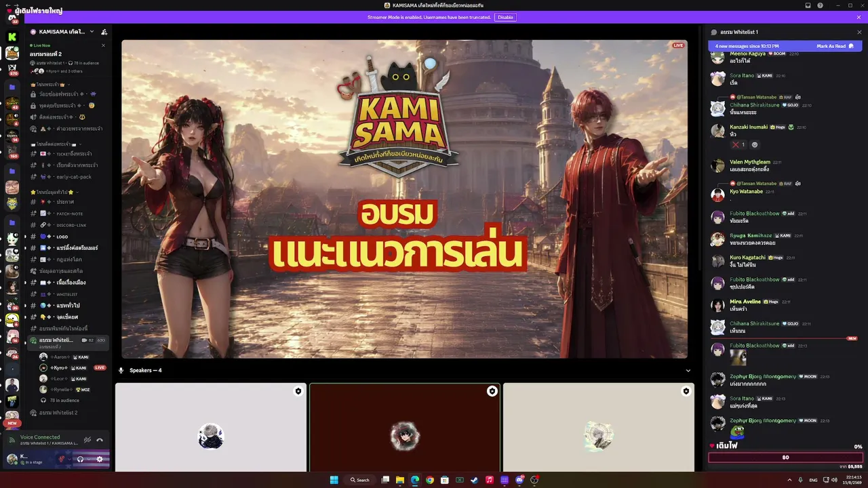
Task: Open the กฎแห่งโลก rules channel
Action: click(x=68, y=260)
